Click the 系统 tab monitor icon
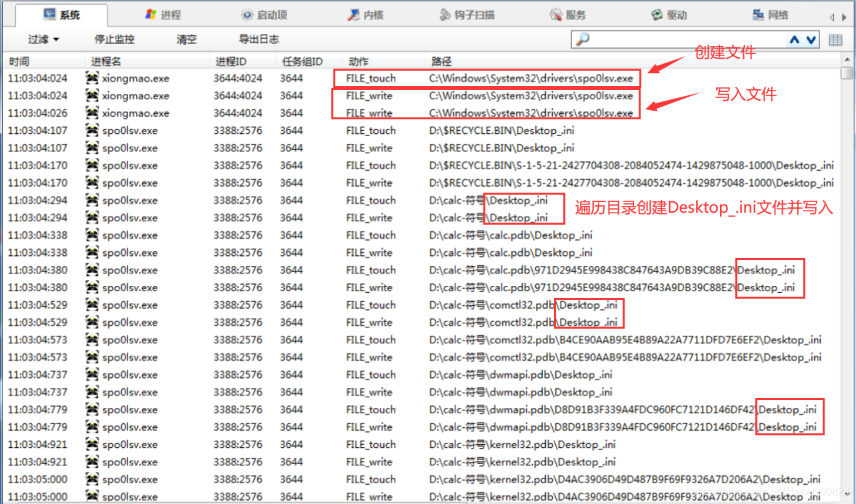856x504 pixels. [x=49, y=14]
